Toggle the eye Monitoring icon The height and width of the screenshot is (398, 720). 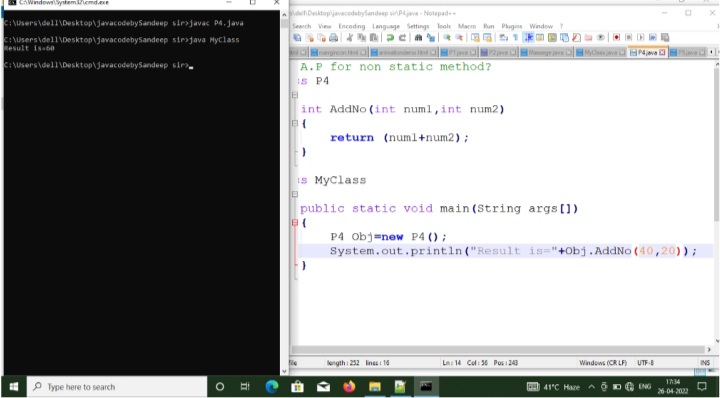pos(600,38)
